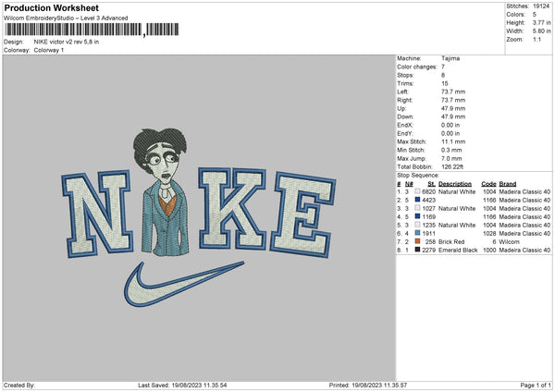Pick the light blue swatch beside 1911
Viewport: 555px width, 392px height.
pyautogui.click(x=417, y=233)
